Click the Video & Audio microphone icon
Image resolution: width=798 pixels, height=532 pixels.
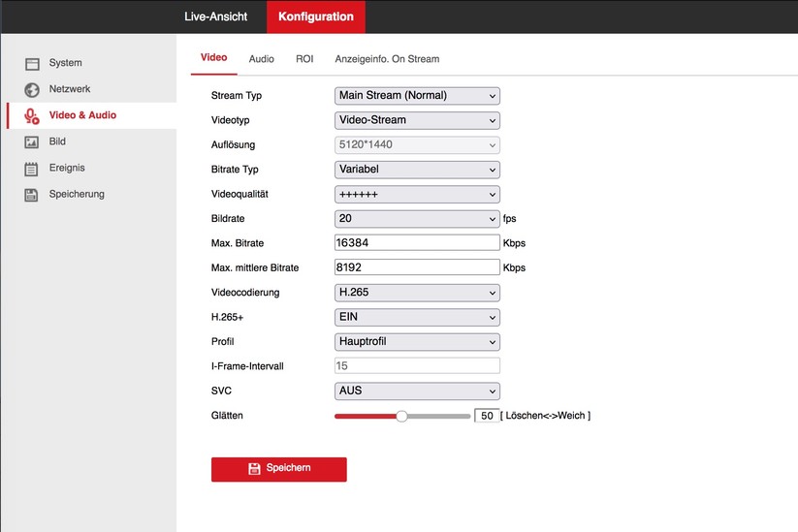click(x=32, y=116)
